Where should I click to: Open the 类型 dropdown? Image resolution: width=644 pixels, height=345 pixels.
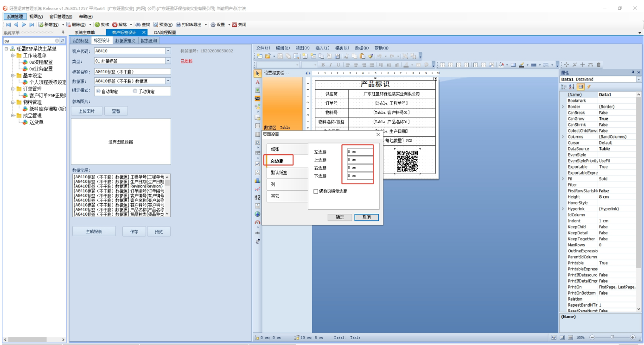coord(168,61)
